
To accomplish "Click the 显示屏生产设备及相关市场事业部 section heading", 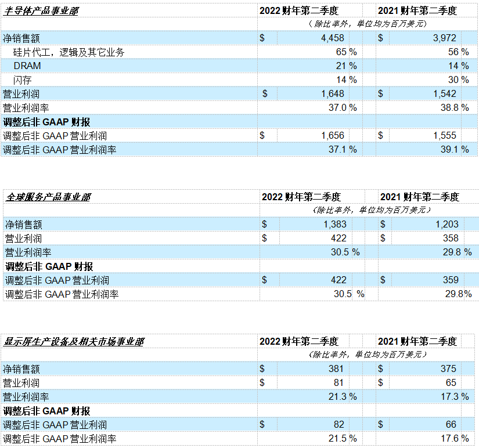I will click(74, 341).
